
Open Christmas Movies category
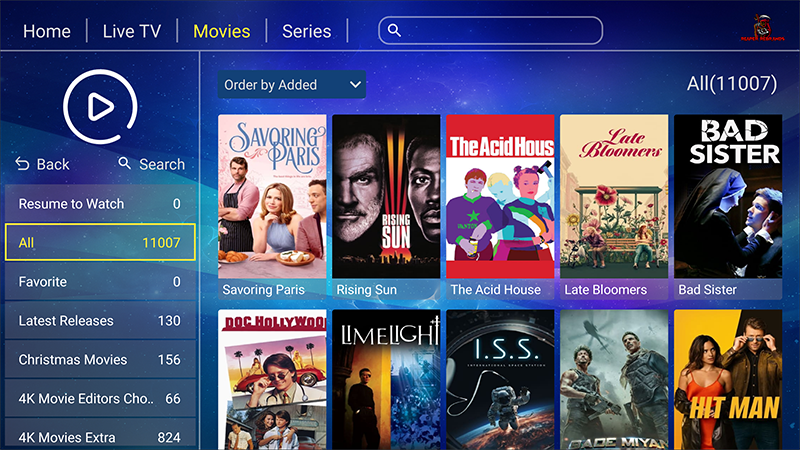pos(100,360)
